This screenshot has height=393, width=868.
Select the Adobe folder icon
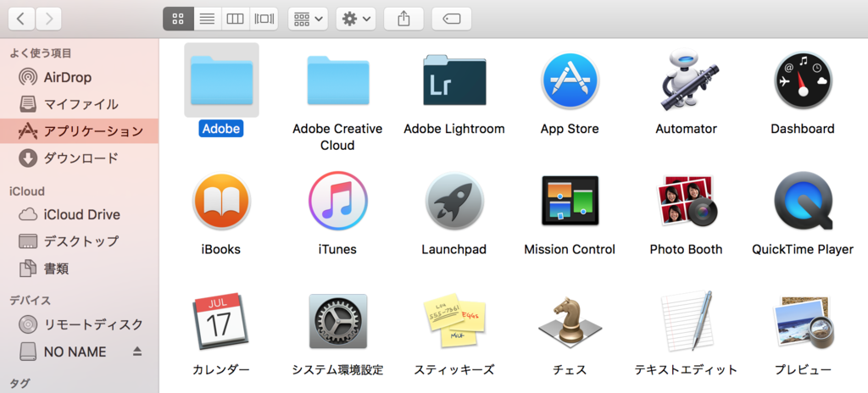click(221, 80)
